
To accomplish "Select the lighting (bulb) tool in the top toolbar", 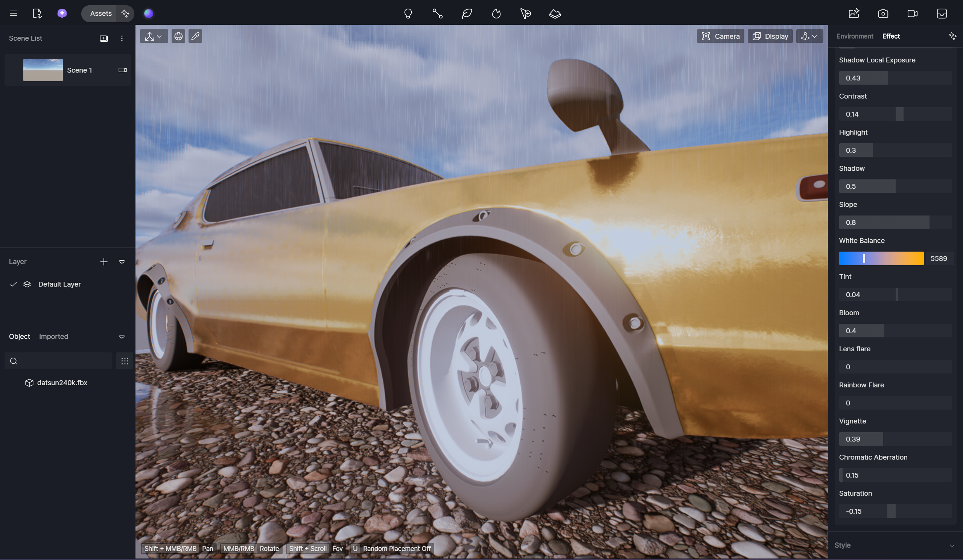I will click(408, 14).
